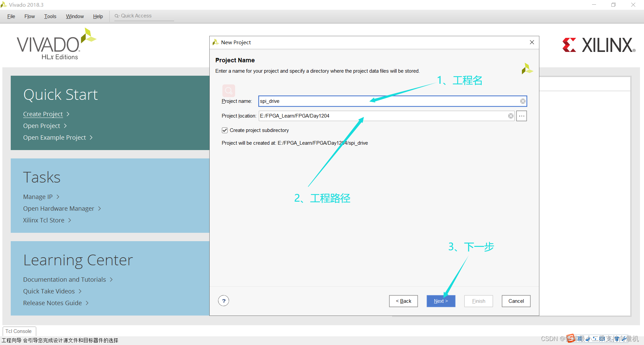This screenshot has width=644, height=345.
Task: Toggle Create project subdirectory checkbox
Action: [225, 130]
